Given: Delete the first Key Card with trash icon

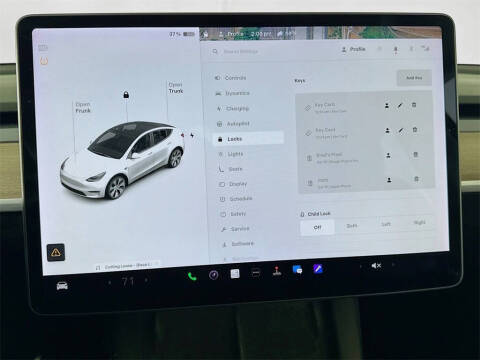Looking at the screenshot, I should click(414, 105).
